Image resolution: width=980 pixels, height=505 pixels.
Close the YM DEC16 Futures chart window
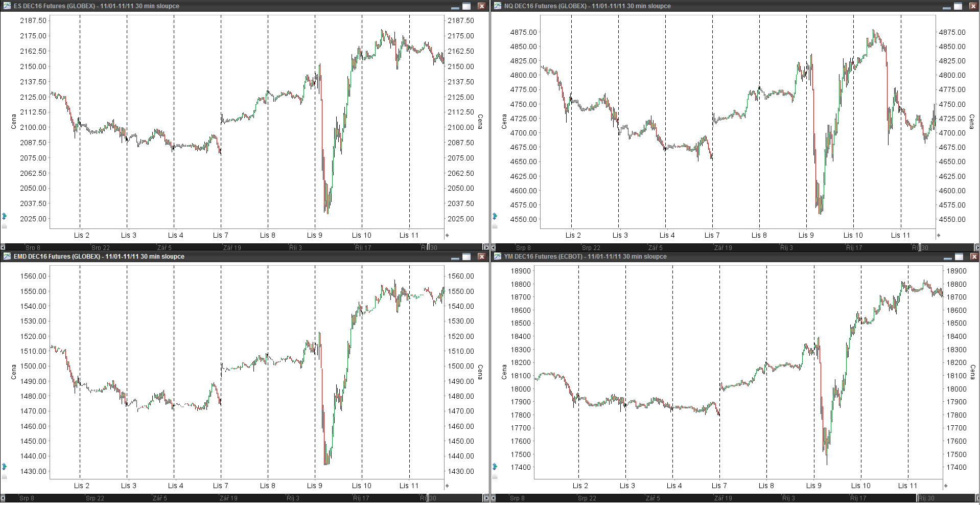(974, 257)
